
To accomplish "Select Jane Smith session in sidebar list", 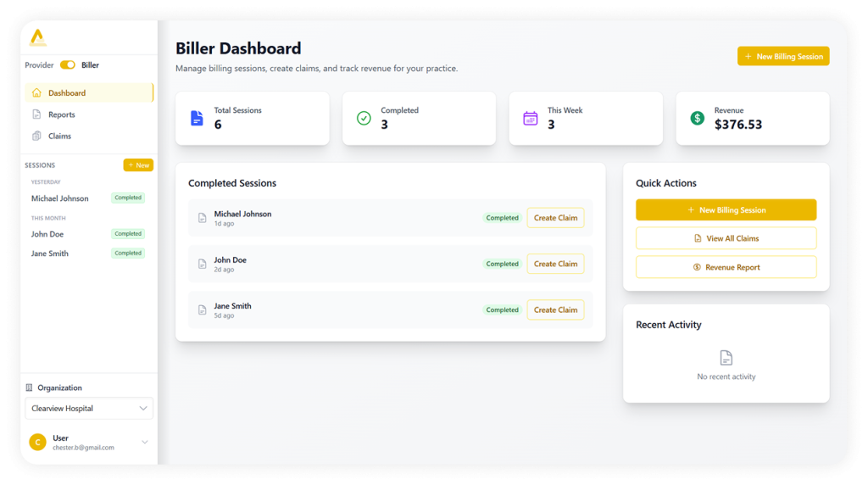I will click(50, 254).
